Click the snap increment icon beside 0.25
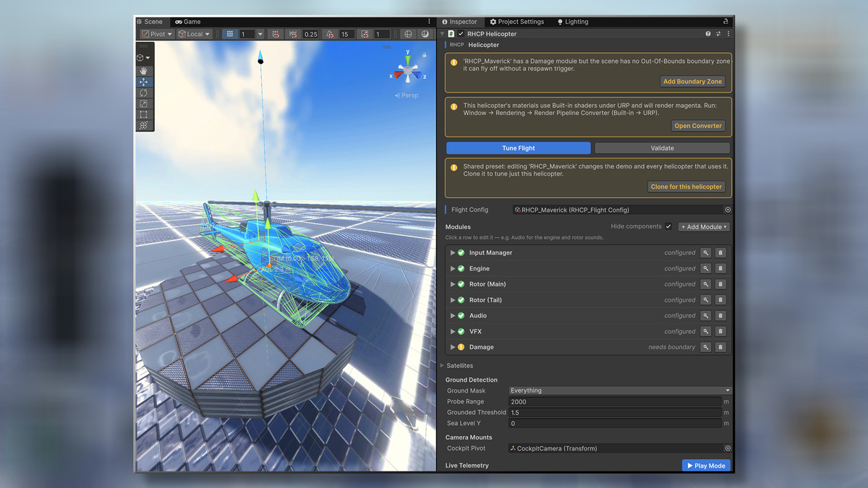The height and width of the screenshot is (488, 868). point(293,34)
